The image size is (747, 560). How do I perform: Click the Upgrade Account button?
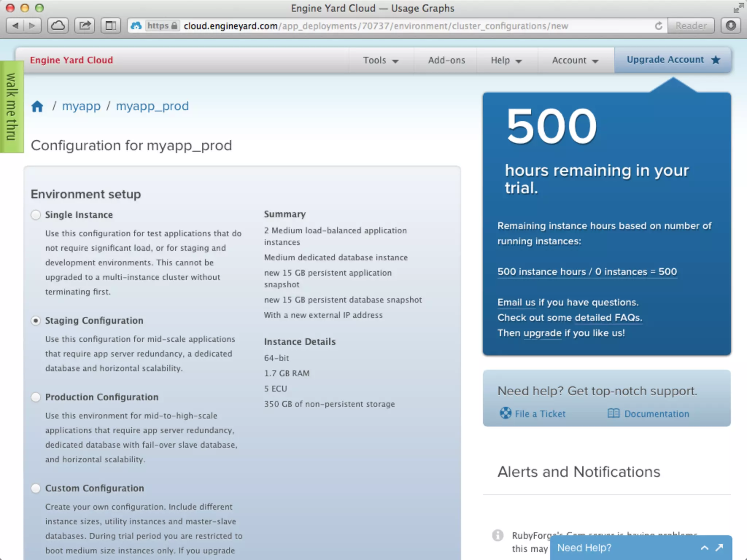click(673, 60)
